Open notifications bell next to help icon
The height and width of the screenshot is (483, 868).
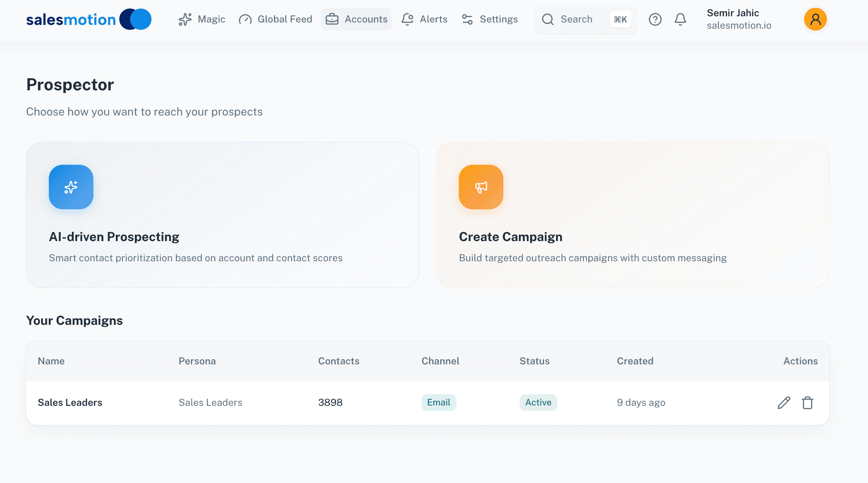click(x=680, y=19)
